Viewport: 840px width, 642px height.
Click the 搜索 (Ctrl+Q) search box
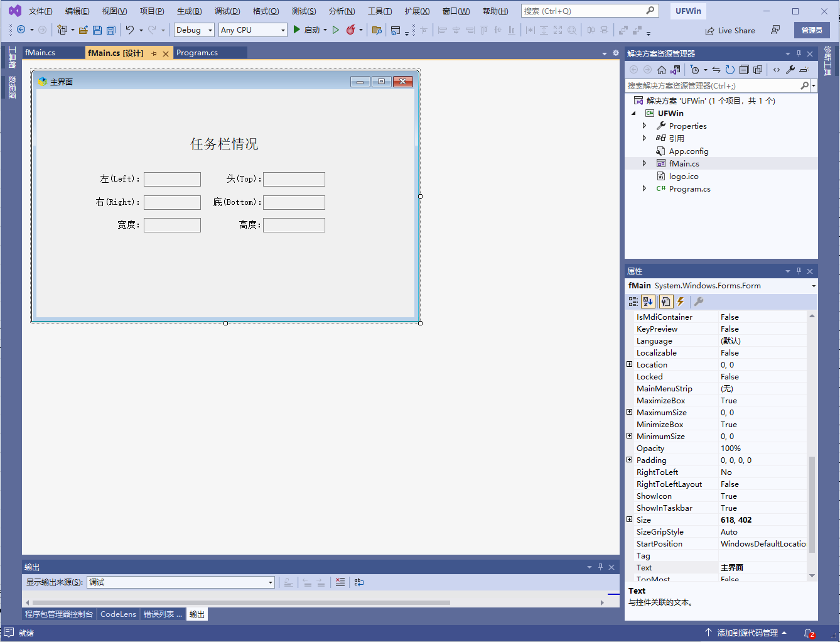590,11
